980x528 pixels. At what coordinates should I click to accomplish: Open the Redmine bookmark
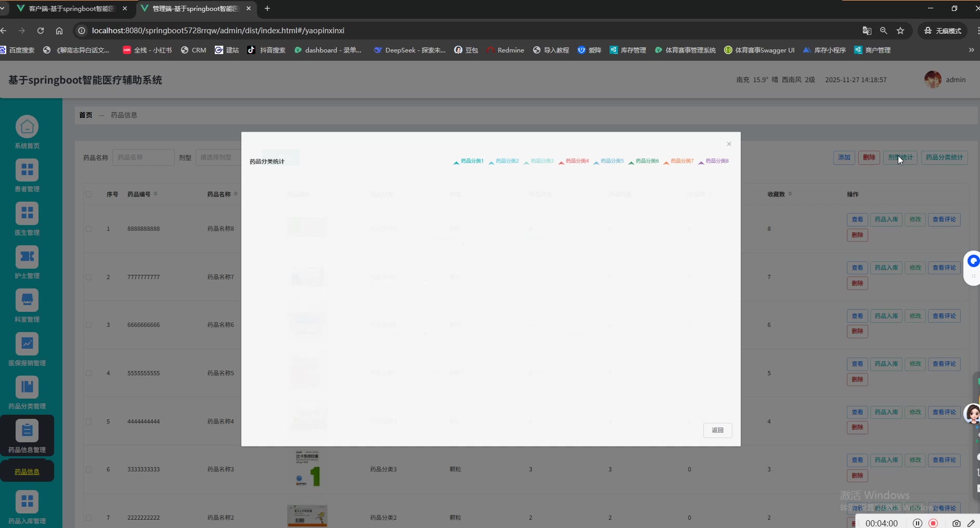505,50
